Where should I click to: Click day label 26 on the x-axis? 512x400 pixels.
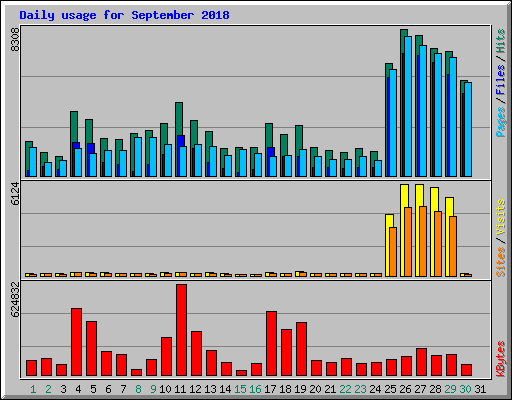pyautogui.click(x=405, y=389)
